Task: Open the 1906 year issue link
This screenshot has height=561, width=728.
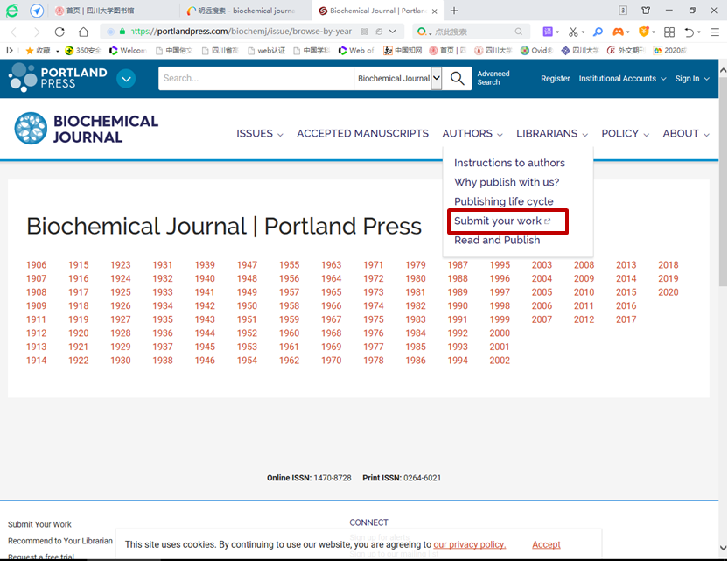Action: [36, 265]
